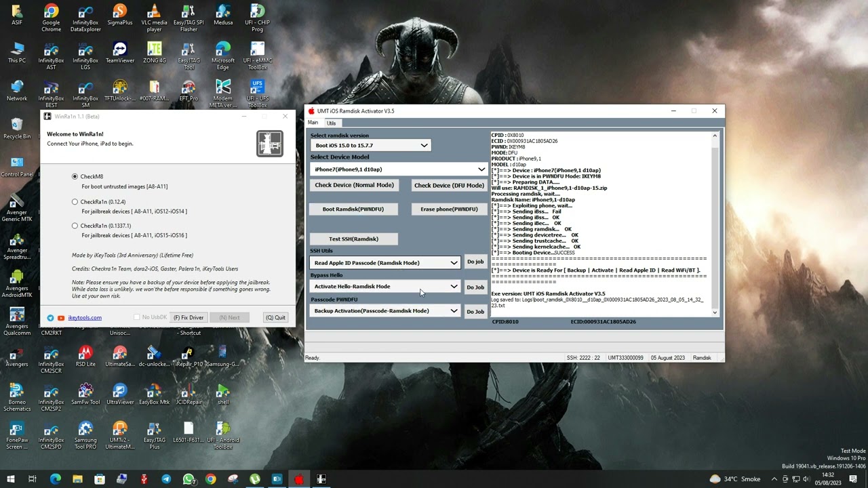
Task: Click Do job for Passcode PWNDFU
Action: tap(475, 311)
